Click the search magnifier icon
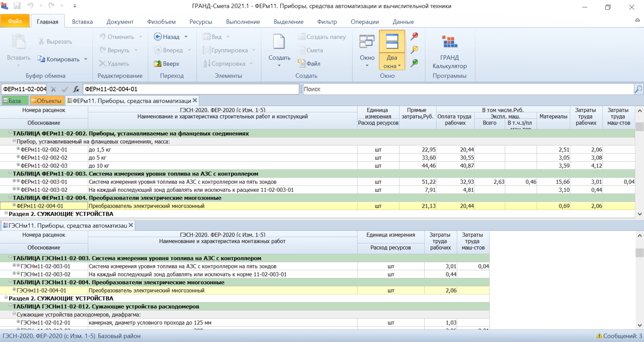Screen dimensions: 644x342 638,89
